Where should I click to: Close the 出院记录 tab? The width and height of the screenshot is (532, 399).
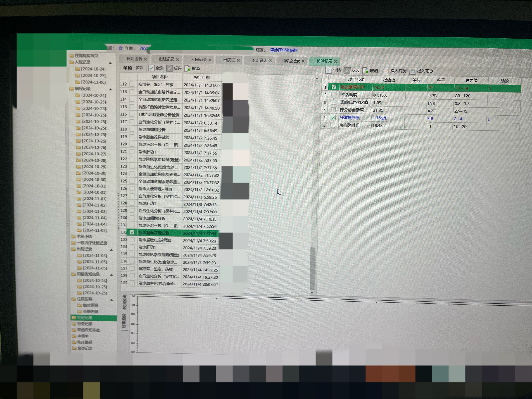click(177, 59)
